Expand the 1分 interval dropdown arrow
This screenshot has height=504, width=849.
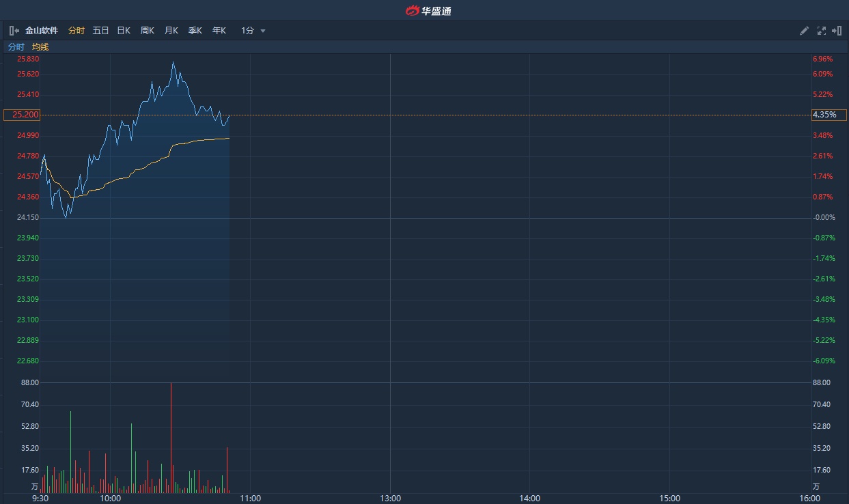[x=263, y=31]
